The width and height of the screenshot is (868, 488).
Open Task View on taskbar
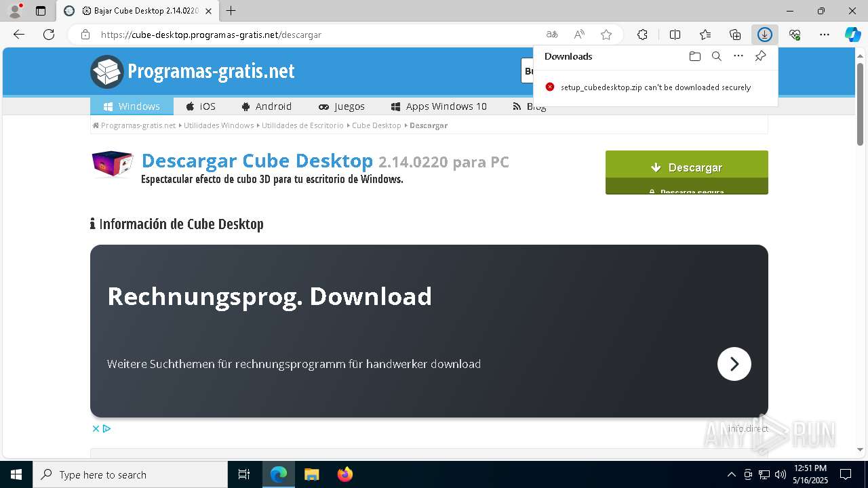click(244, 474)
